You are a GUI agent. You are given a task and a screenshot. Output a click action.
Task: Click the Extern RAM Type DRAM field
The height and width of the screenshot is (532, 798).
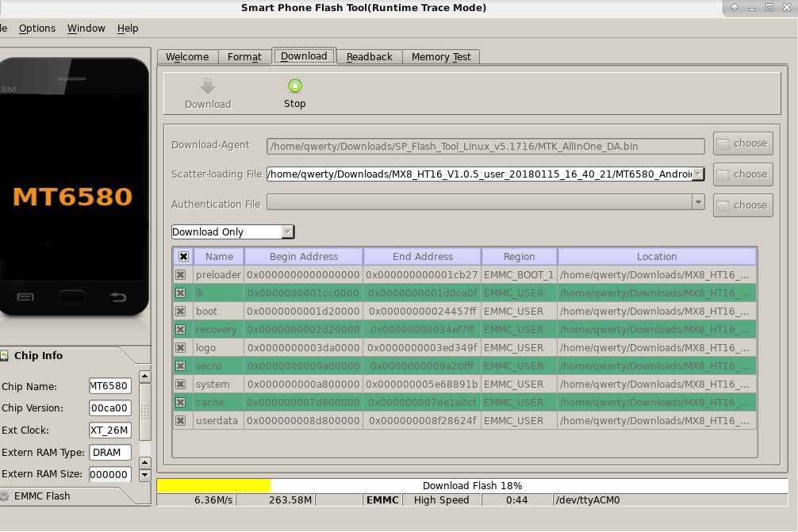[110, 452]
